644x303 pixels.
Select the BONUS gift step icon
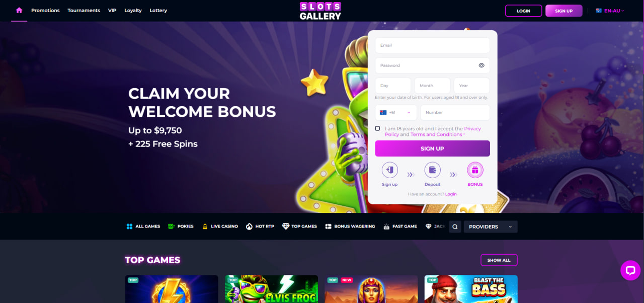pos(475,170)
